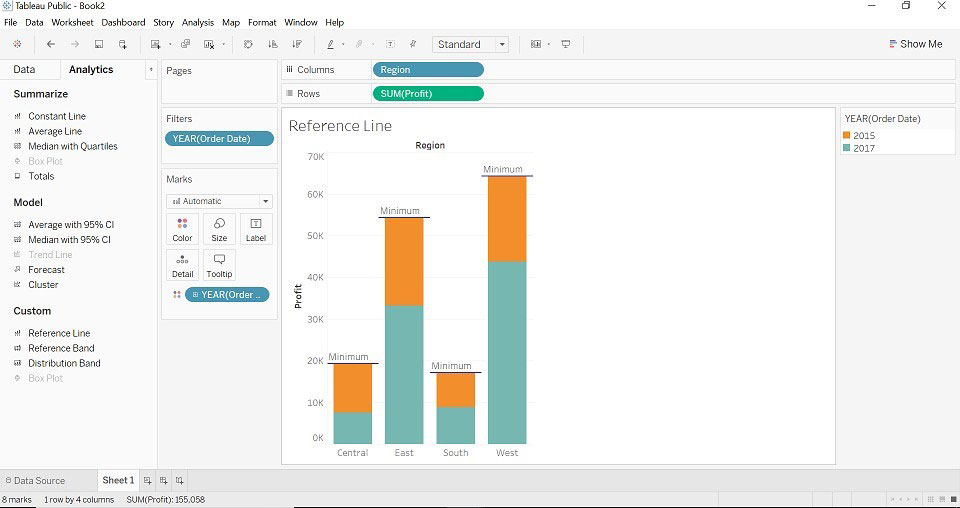Image resolution: width=960 pixels, height=508 pixels.
Task: Open the Detail card in Marks
Action: coord(182,266)
